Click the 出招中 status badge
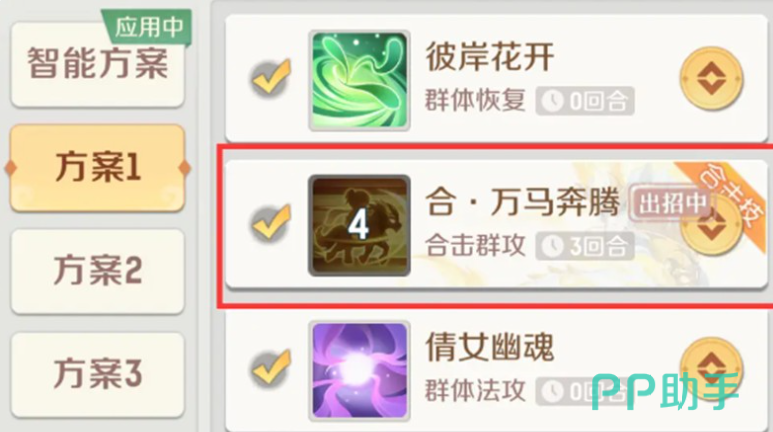Viewport: 773px width, 432px height. tap(671, 203)
